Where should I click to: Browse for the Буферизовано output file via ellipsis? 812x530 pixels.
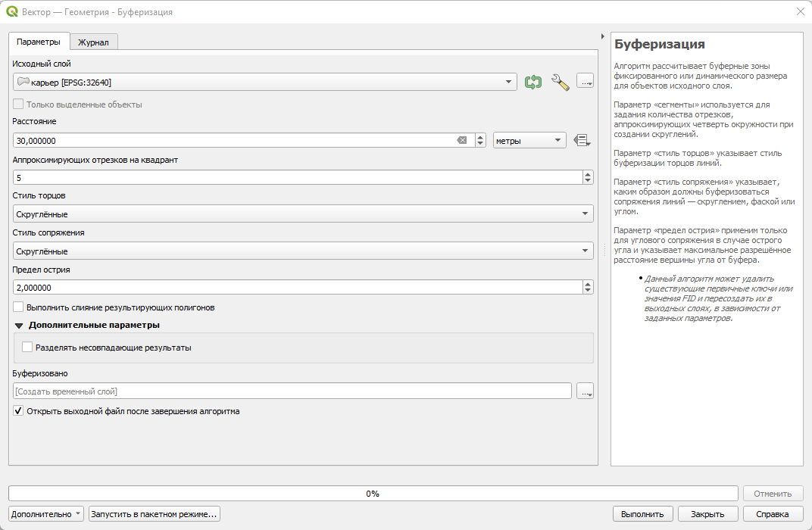(x=586, y=391)
